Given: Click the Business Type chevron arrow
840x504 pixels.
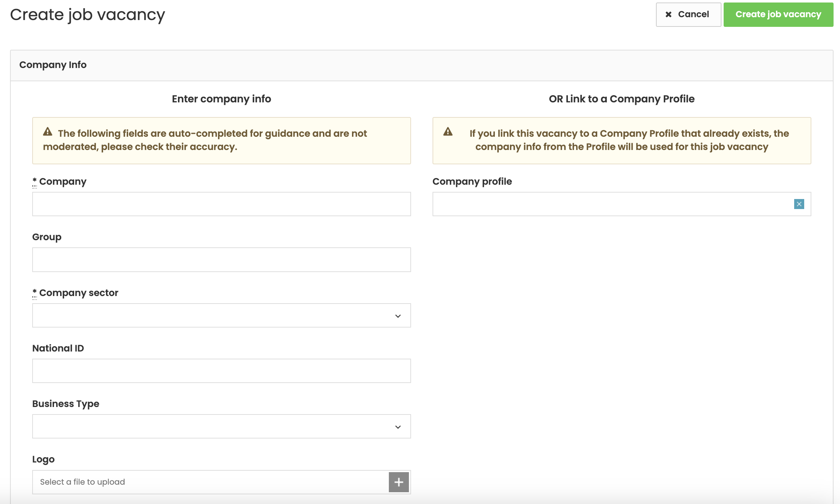Looking at the screenshot, I should click(x=398, y=427).
